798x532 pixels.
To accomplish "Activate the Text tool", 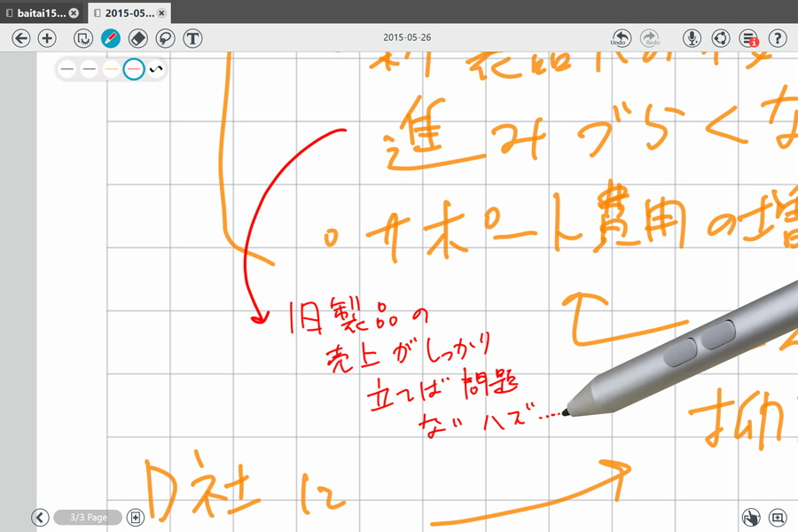I will click(x=192, y=38).
